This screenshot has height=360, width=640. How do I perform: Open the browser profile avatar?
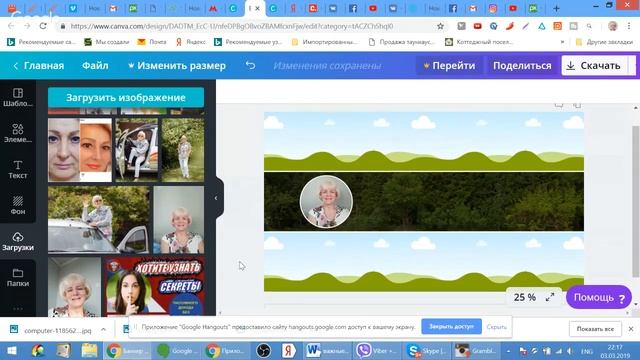point(612,26)
